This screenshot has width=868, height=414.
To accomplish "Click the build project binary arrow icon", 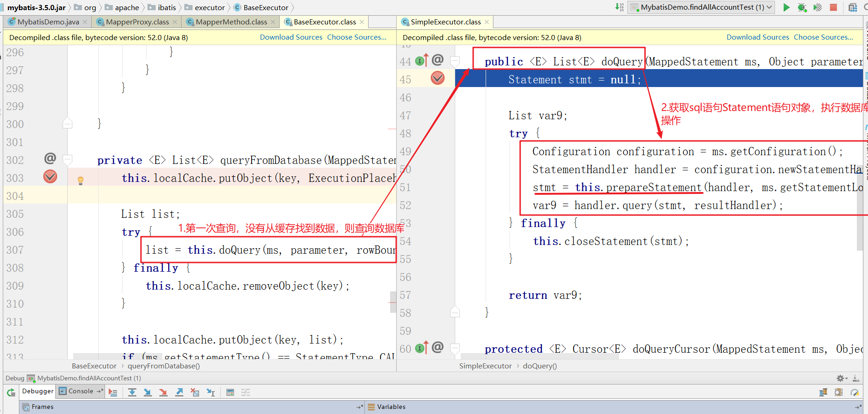I will tap(619, 7).
